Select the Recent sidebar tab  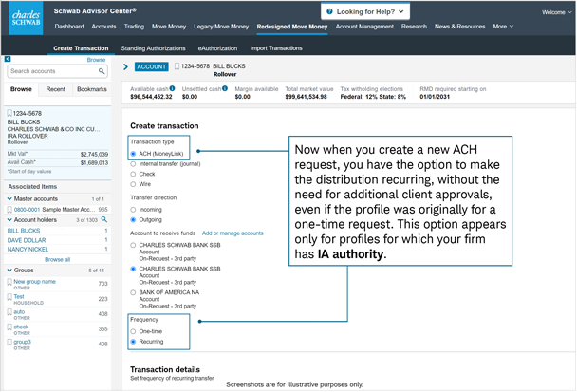click(x=55, y=89)
